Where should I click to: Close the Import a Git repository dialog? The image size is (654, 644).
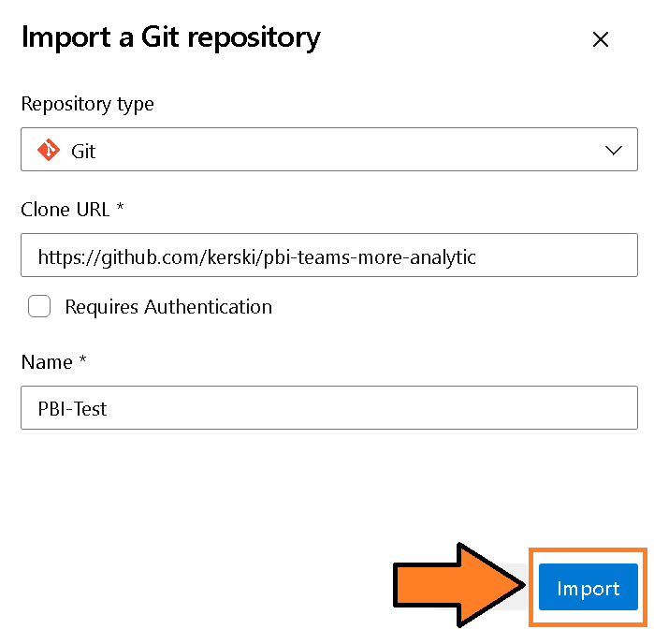tap(601, 39)
